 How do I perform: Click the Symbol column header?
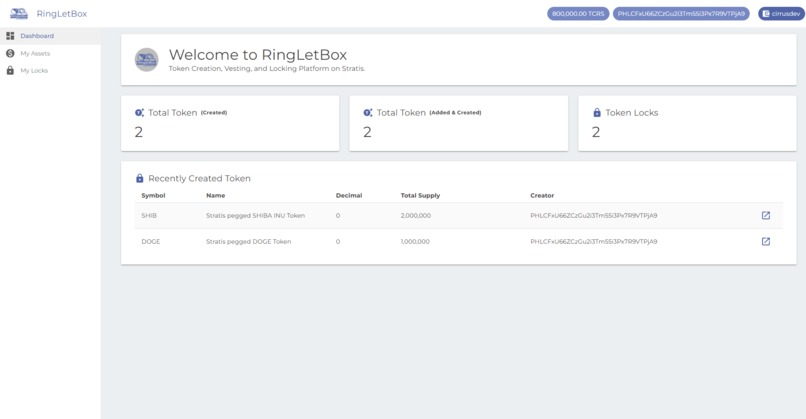(153, 195)
